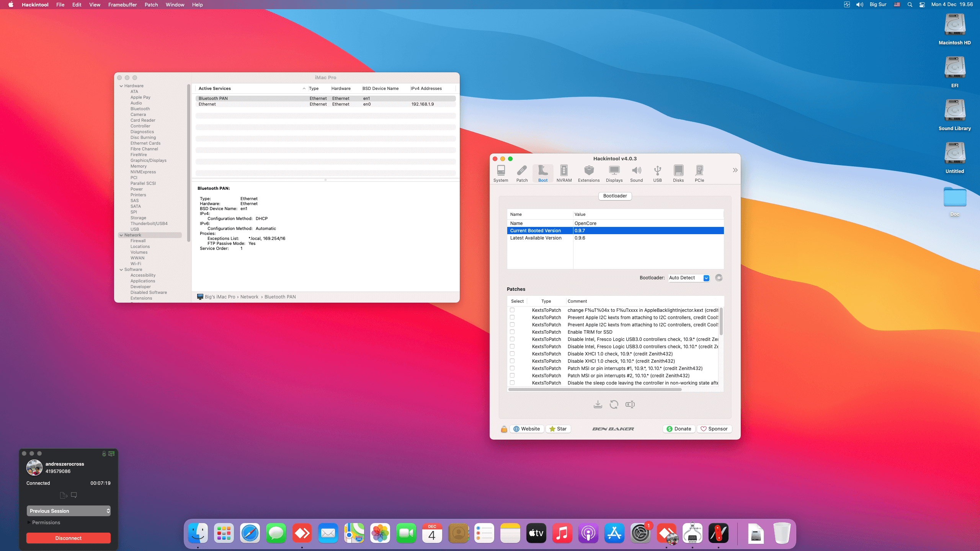Click the Sponsor button
The width and height of the screenshot is (980, 551).
(x=714, y=429)
